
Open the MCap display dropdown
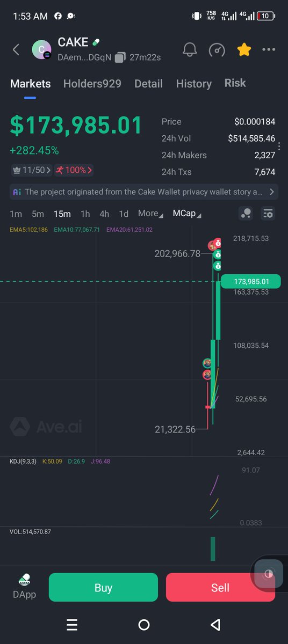pos(186,214)
